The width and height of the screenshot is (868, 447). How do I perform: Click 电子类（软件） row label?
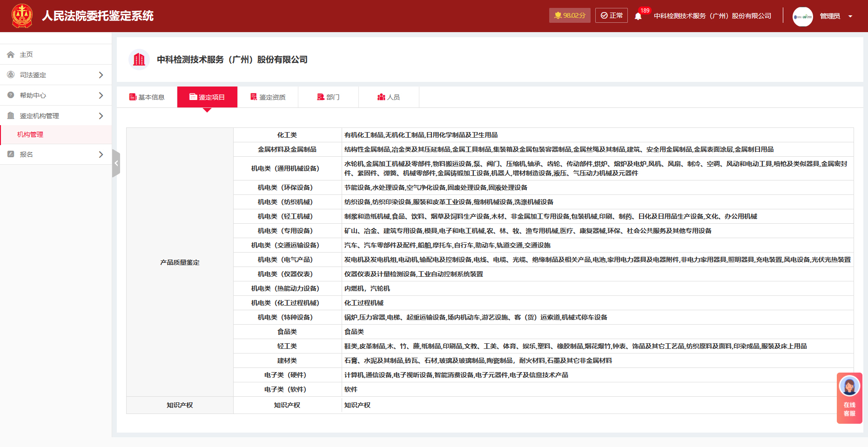pos(287,389)
